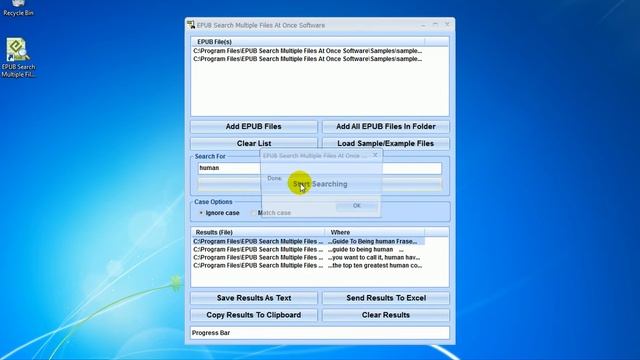Click the Where column header
The image size is (640, 360).
pos(375,232)
